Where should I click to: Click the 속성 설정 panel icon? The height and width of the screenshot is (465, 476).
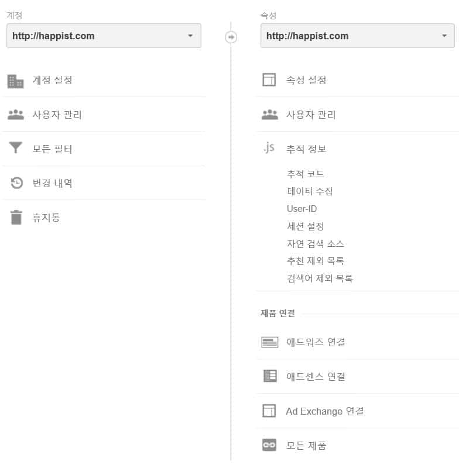pos(269,80)
